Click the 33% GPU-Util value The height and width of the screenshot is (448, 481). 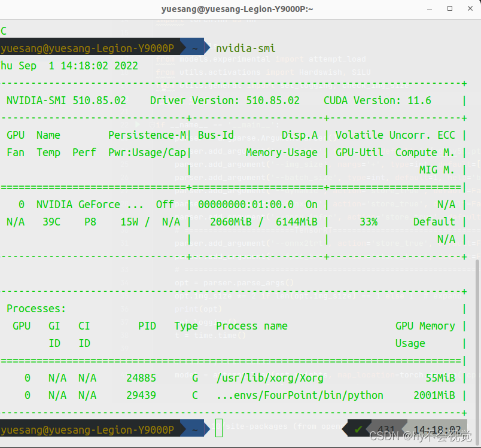tap(368, 221)
